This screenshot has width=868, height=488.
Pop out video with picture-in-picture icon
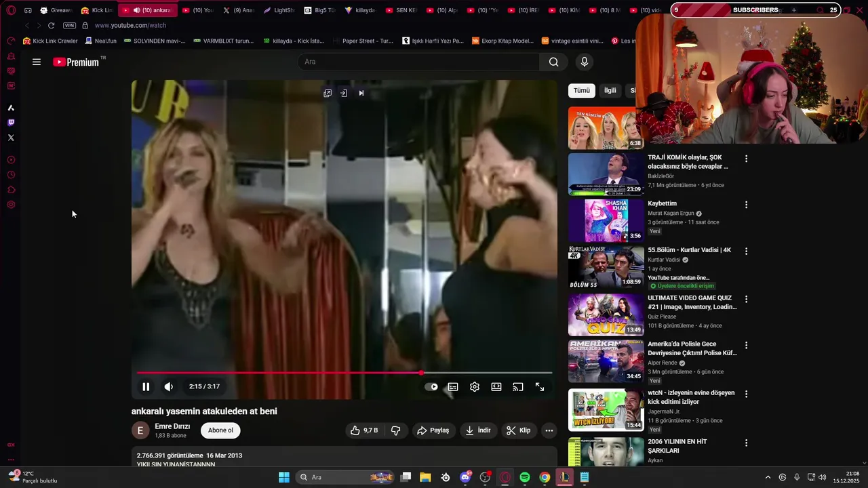328,93
